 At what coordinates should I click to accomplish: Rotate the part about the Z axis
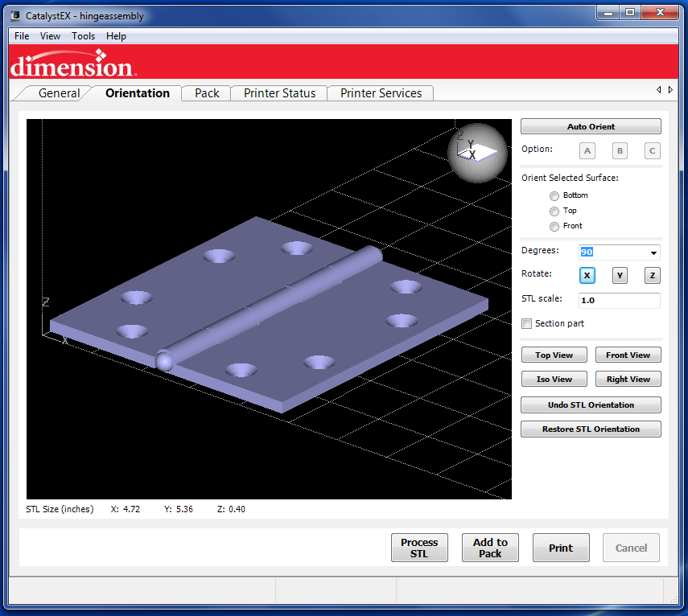pyautogui.click(x=652, y=275)
